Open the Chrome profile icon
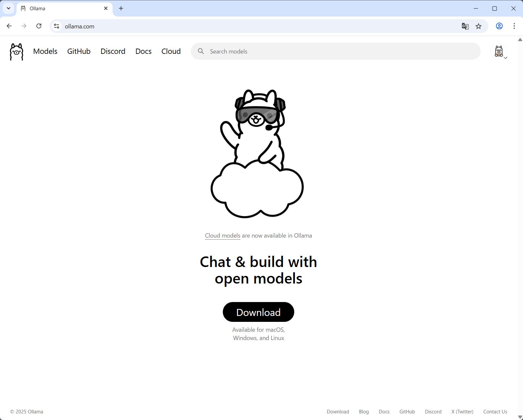Screen dimensions: 523x420 499,26
